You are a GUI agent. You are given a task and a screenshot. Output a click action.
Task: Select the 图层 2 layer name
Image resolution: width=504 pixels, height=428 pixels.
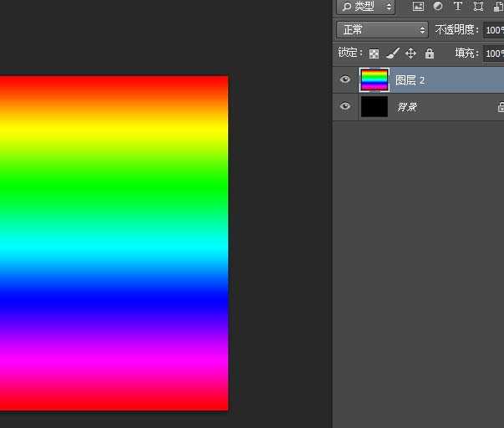point(410,80)
